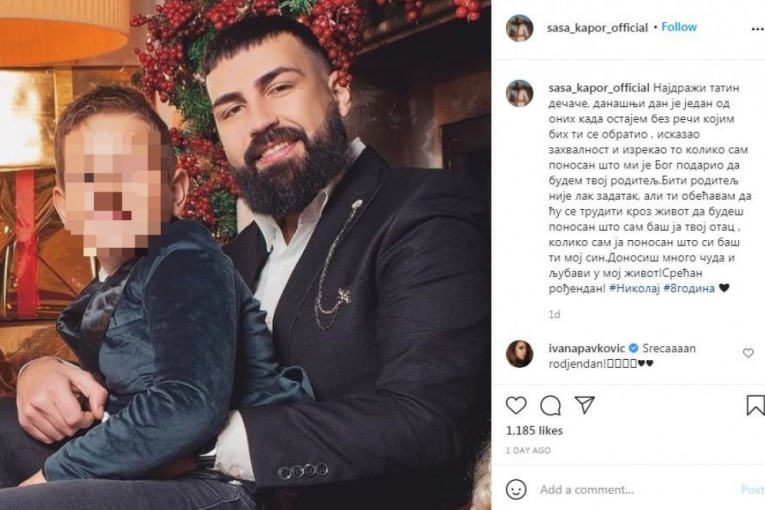Image resolution: width=765 pixels, height=510 pixels.
Task: Follow sasa_kapor_official
Action: click(679, 27)
